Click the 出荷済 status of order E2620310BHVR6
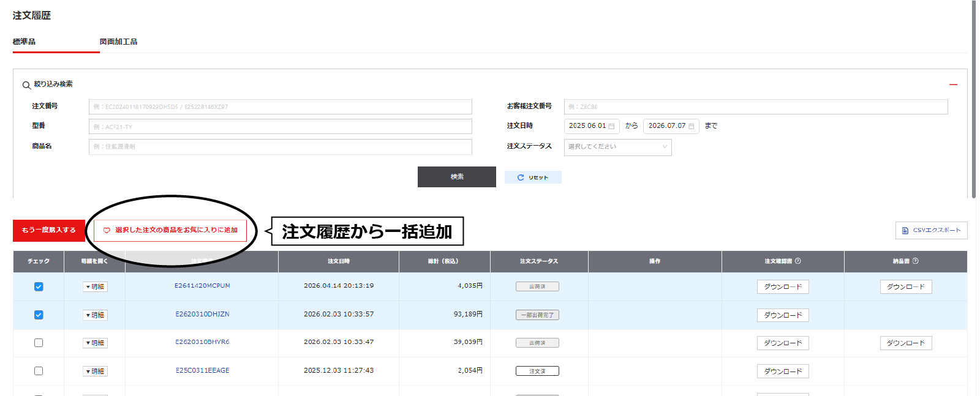 [537, 343]
